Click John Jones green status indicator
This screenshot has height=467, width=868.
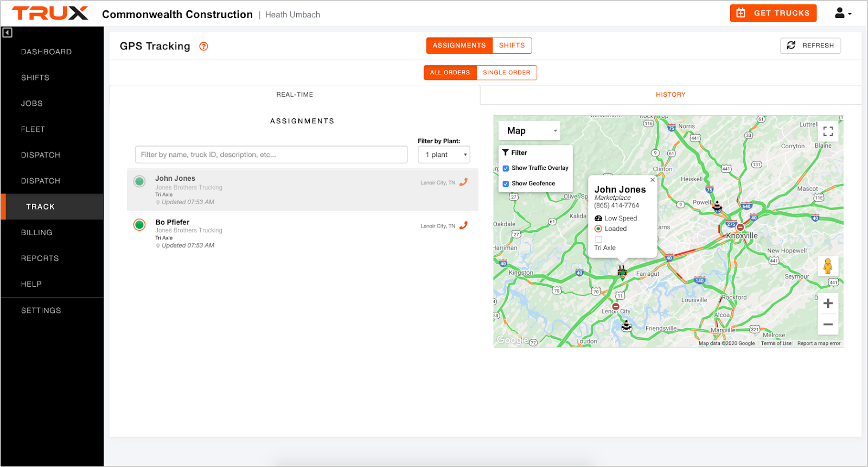tap(139, 181)
